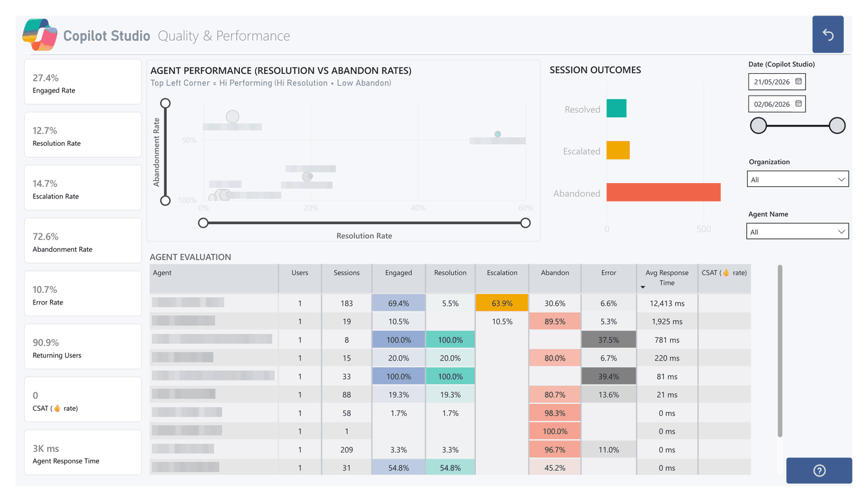Select the 14.7% Escalation Rate card

tap(83, 187)
